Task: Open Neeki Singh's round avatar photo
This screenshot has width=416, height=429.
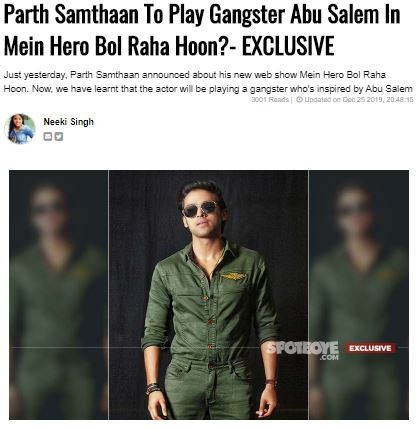Action: click(20, 129)
